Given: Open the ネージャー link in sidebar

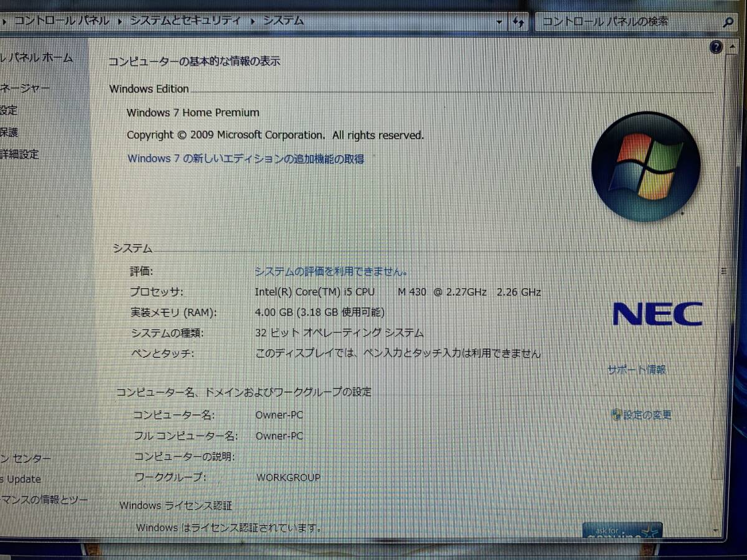Looking at the screenshot, I should tap(25, 88).
